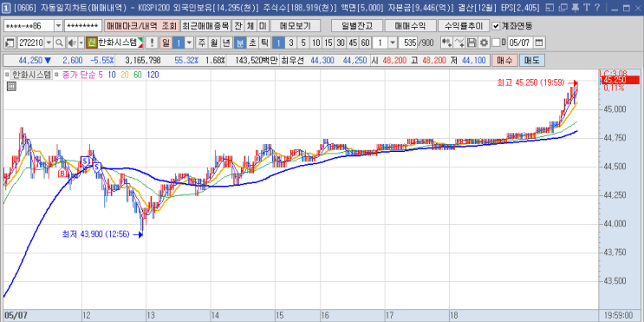
Task: Click the first sell marker S on chart
Action: click(x=86, y=161)
